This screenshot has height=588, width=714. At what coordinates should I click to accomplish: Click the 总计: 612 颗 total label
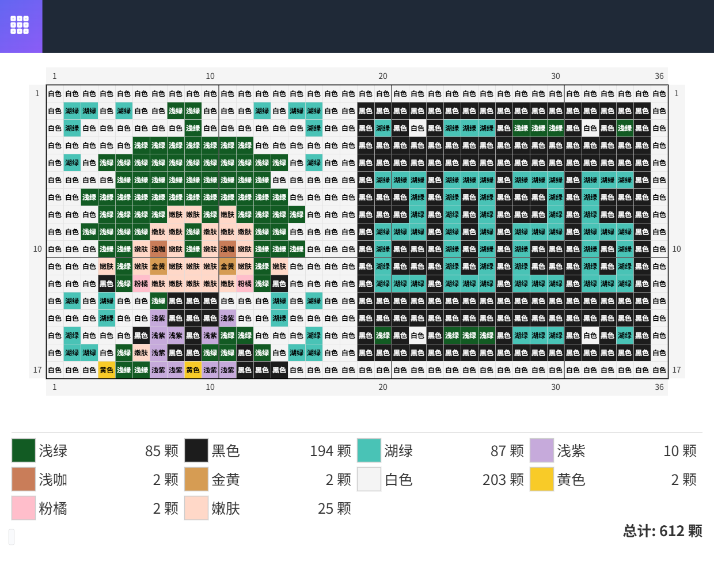coord(662,531)
